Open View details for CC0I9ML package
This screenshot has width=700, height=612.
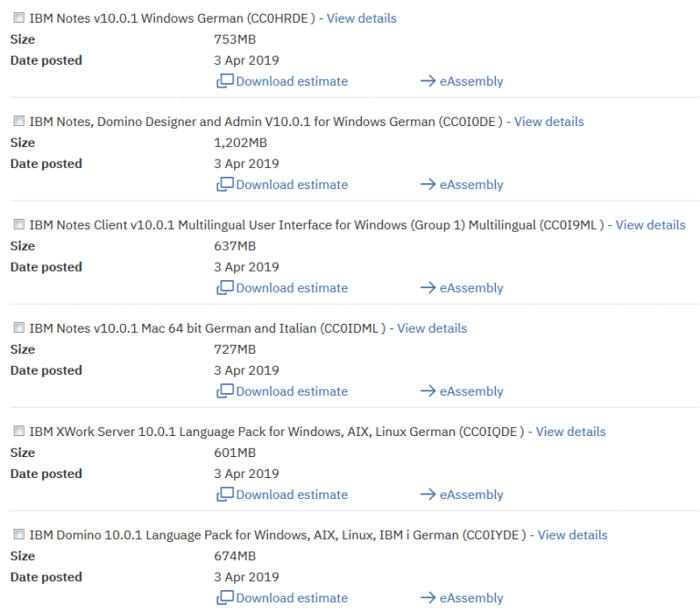pos(651,224)
